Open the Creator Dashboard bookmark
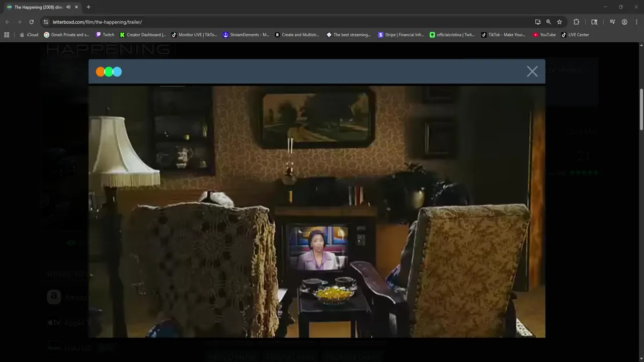 coord(143,35)
